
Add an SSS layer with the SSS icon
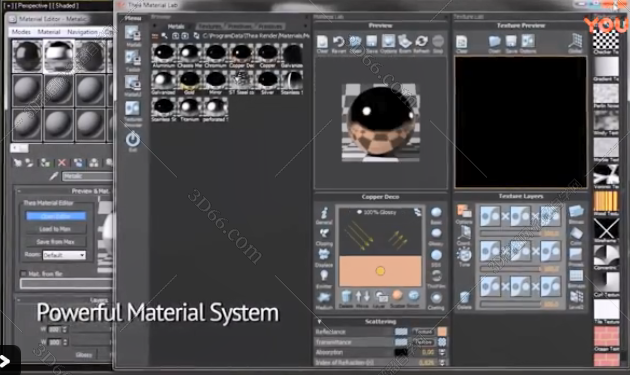(x=436, y=255)
